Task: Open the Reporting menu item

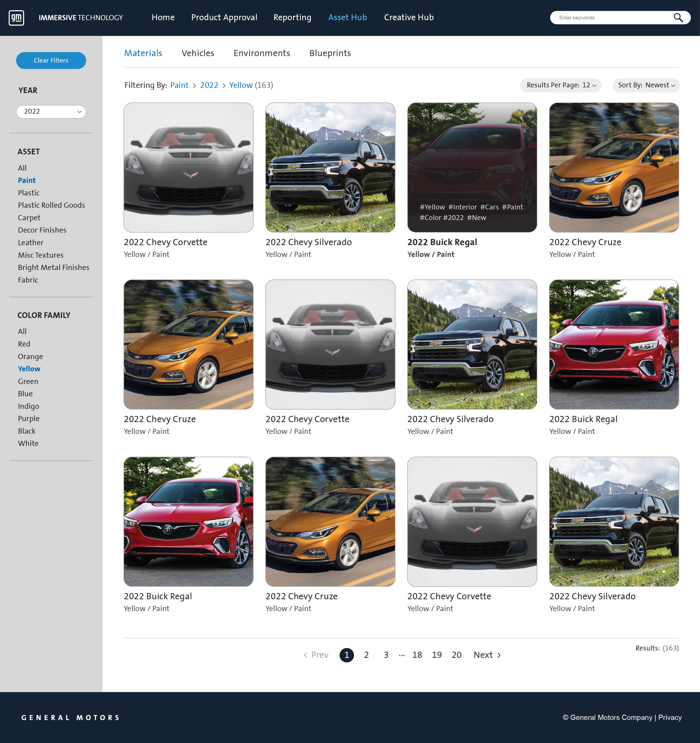Action: (292, 17)
